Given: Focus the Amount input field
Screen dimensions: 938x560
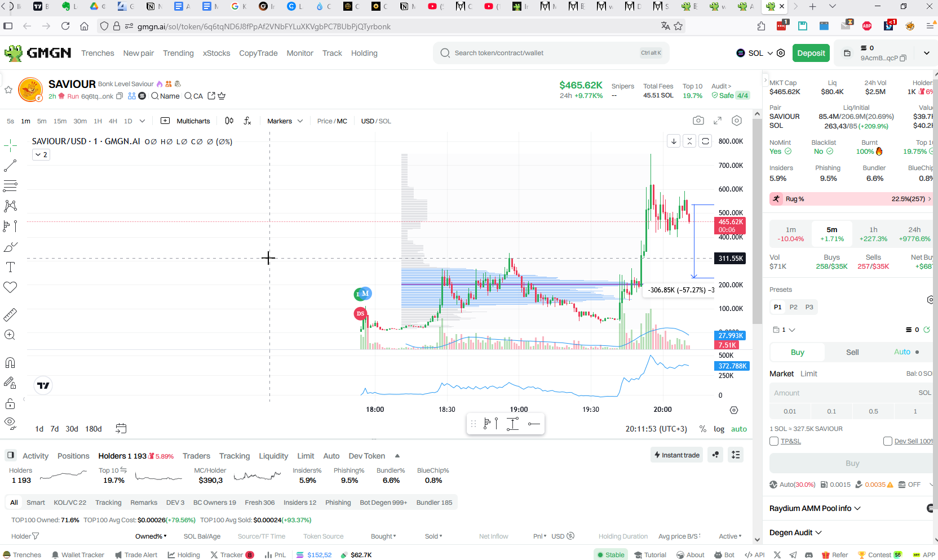Looking at the screenshot, I should (851, 393).
